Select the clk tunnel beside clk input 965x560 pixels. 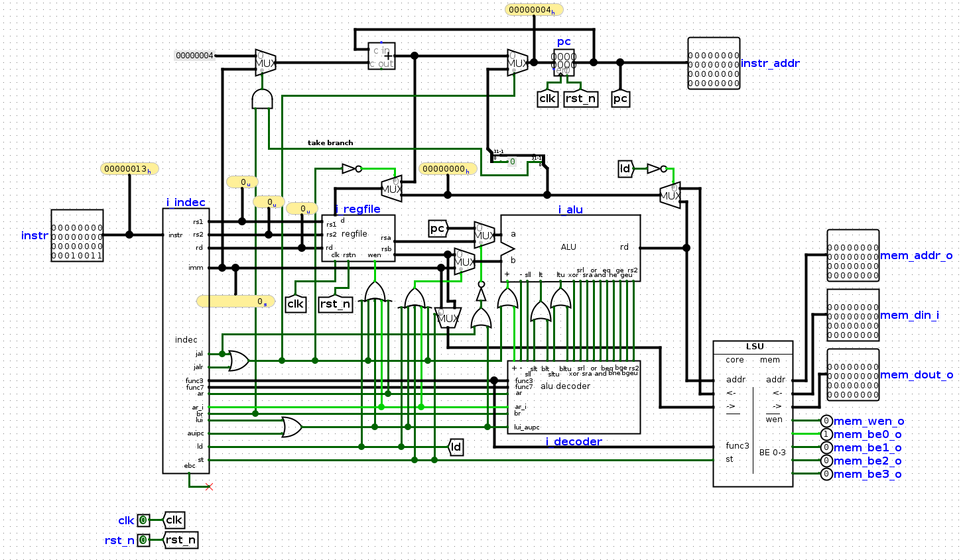[173, 520]
